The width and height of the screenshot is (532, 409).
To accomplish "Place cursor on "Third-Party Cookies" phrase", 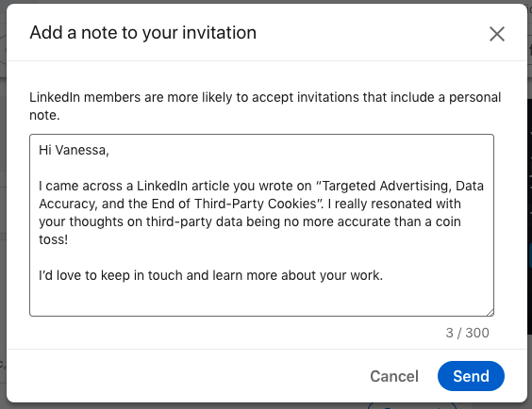I will point(255,204).
